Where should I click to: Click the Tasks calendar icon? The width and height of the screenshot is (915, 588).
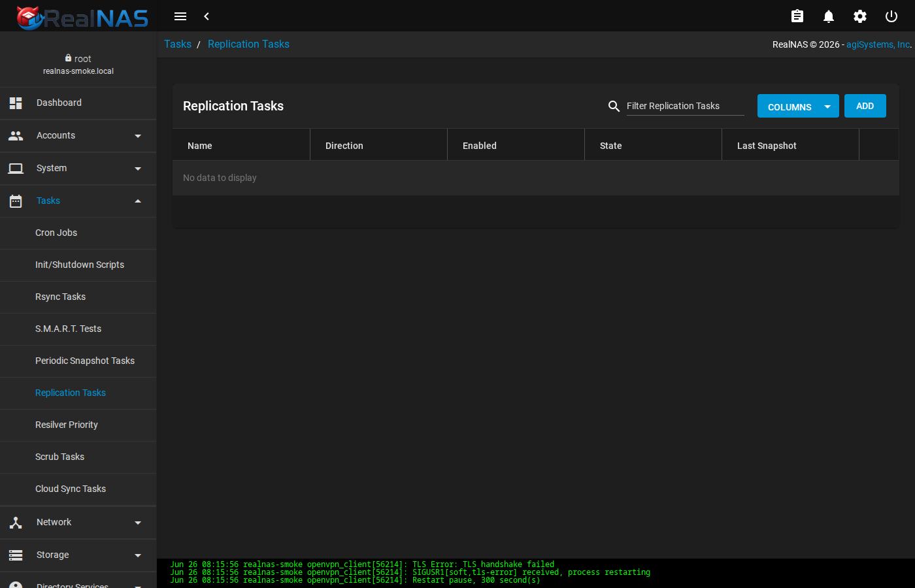point(16,201)
